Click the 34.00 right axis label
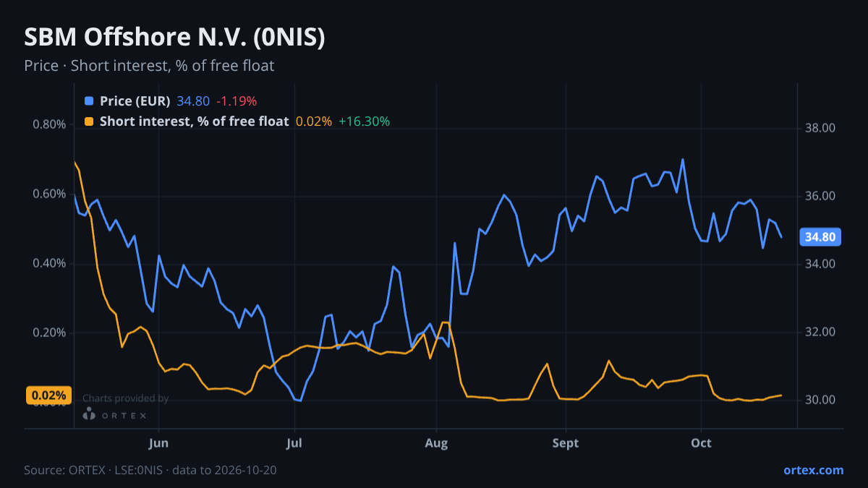This screenshot has height=488, width=868. [x=820, y=265]
